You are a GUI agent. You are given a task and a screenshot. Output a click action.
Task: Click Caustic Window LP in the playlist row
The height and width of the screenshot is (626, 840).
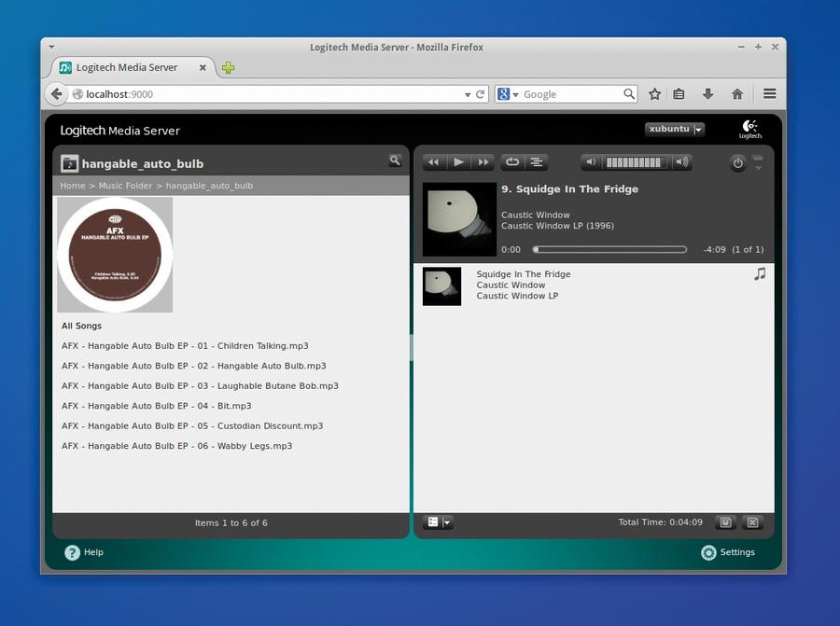pos(517,296)
